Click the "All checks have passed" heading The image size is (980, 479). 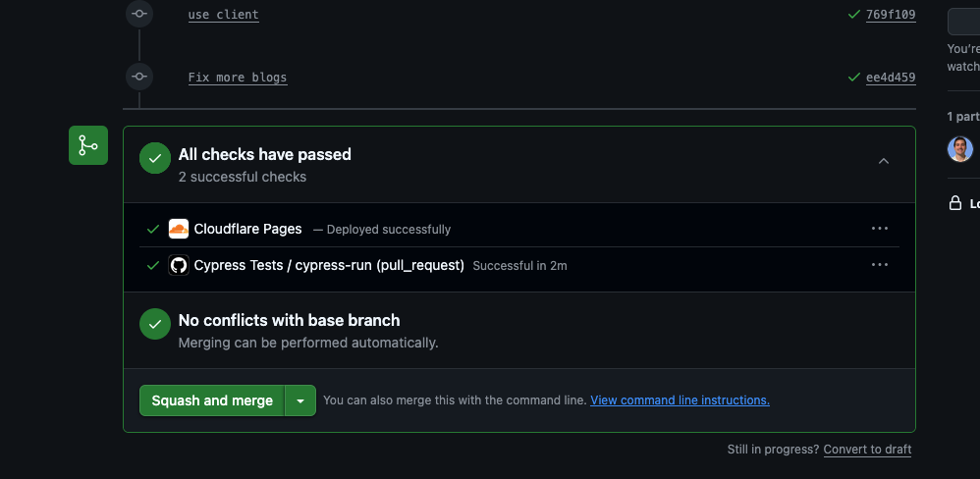pyautogui.click(x=265, y=154)
